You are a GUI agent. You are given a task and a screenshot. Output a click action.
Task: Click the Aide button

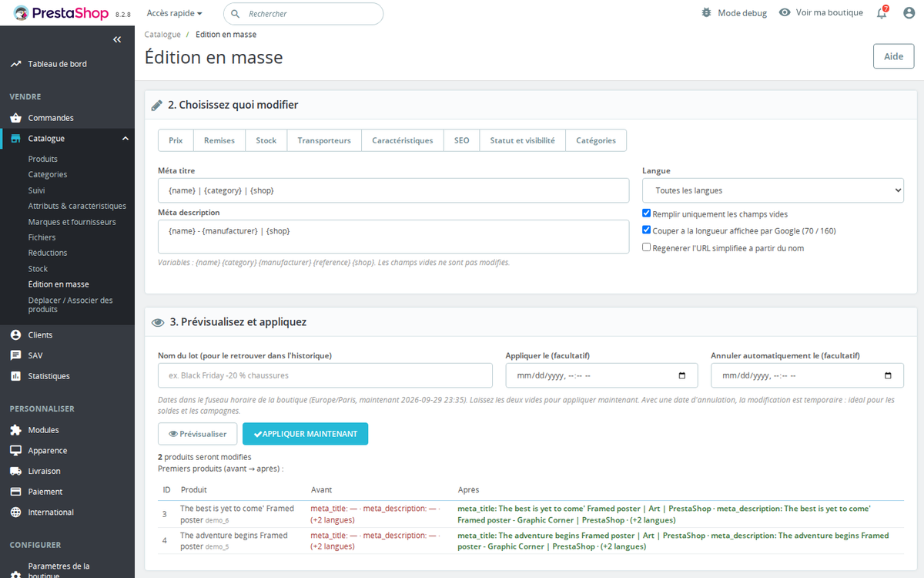[893, 56]
